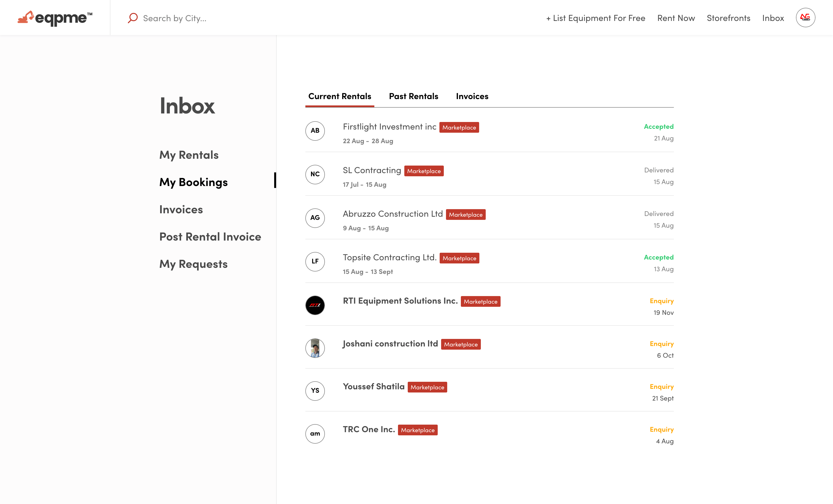
Task: Switch to the Invoices tab
Action: pyautogui.click(x=472, y=96)
